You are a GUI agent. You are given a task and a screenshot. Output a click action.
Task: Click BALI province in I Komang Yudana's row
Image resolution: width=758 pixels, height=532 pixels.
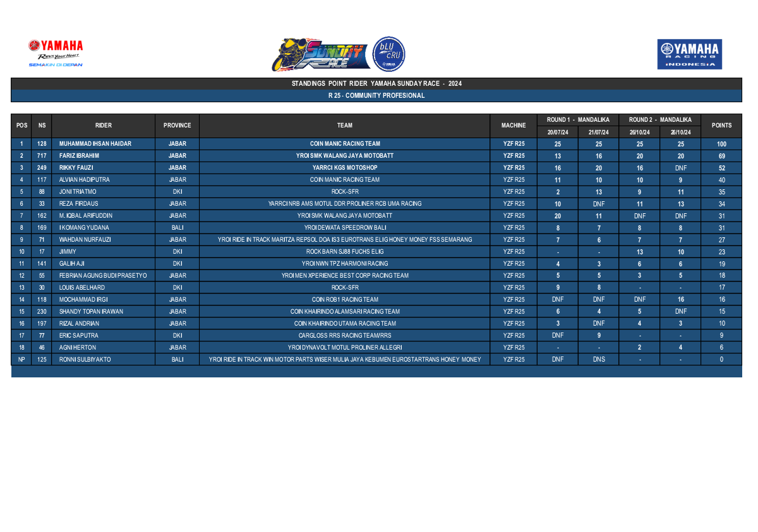(x=177, y=228)
